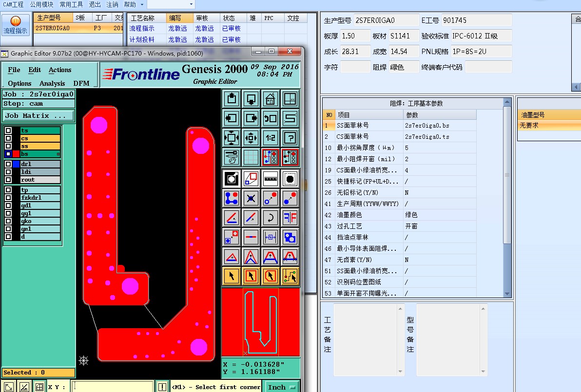
Task: Open the wrench and palette settings icon
Action: tap(232, 157)
